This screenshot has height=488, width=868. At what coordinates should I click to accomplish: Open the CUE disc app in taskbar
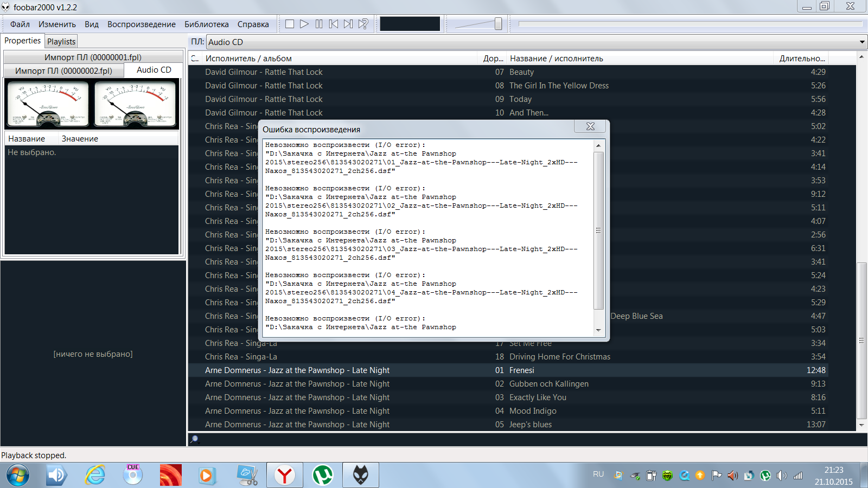point(133,476)
